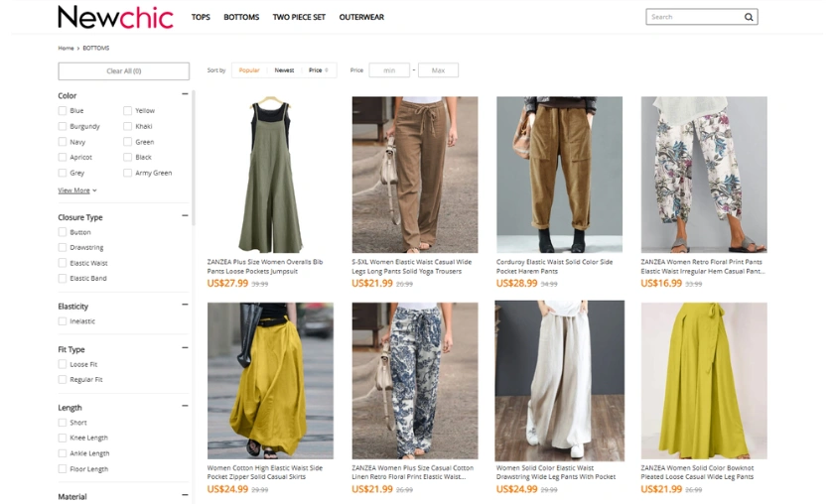Sort by Popular

pos(249,70)
